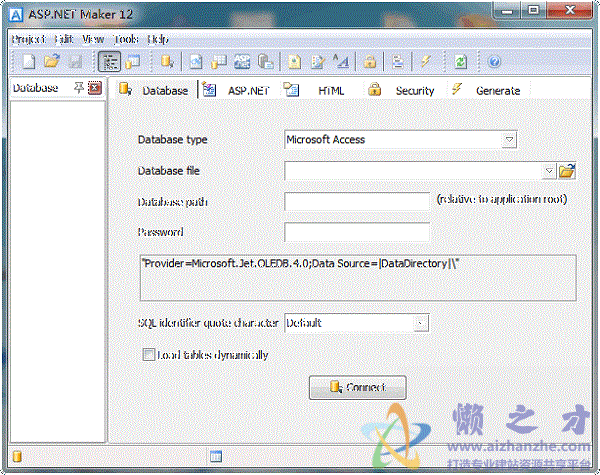
Task: Maximize the ASP.NET Maker window
Action: (x=533, y=11)
